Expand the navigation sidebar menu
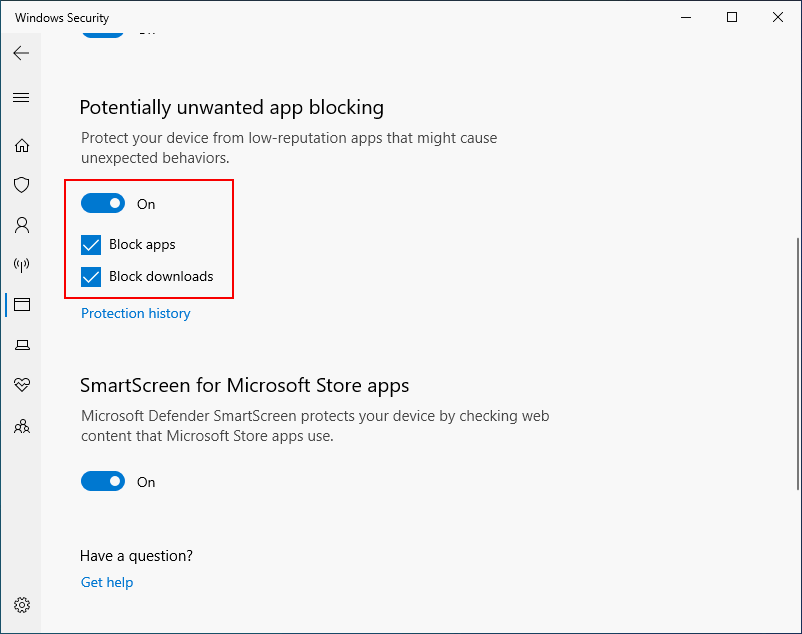The image size is (802, 634). (20, 97)
